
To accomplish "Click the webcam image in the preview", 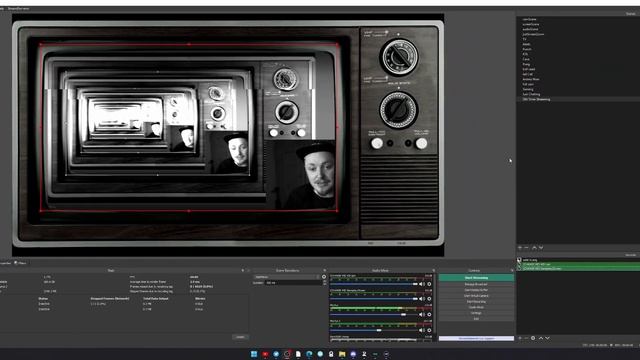I will 301,175.
